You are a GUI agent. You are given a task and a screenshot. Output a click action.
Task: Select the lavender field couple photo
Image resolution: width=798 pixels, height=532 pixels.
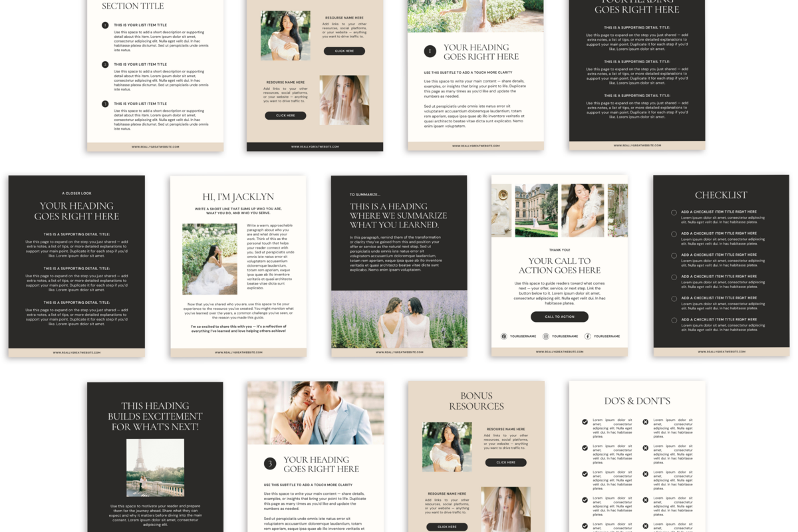tap(399, 319)
